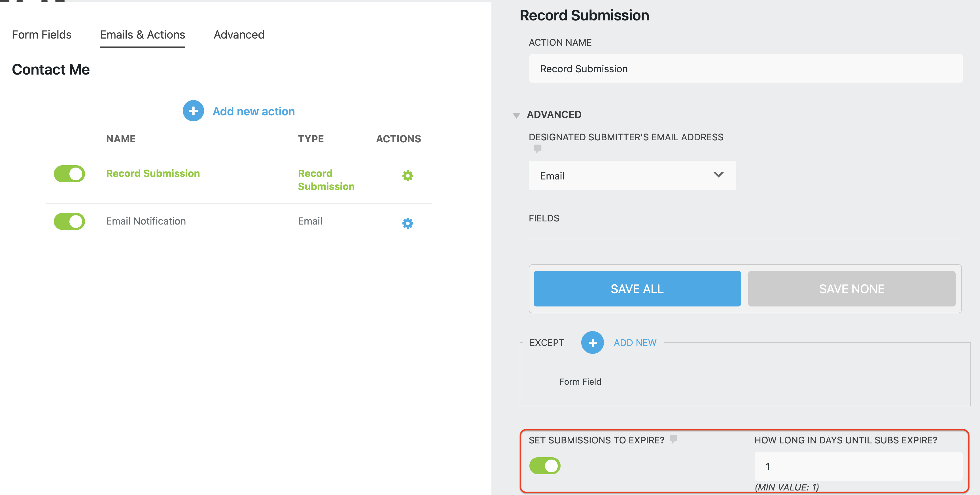Select the Emails & Actions tab
980x495 pixels.
142,35
